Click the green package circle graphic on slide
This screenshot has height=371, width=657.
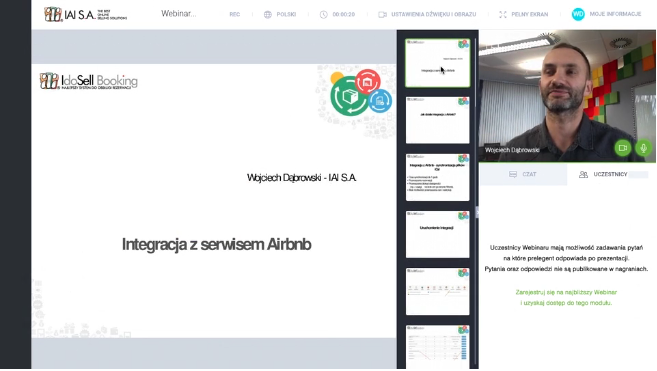click(349, 97)
